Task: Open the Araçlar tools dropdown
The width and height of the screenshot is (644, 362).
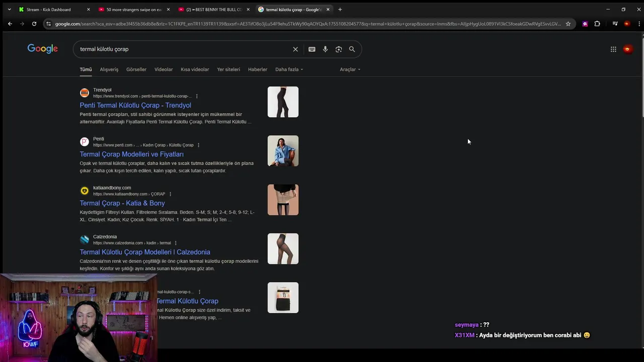Action: point(350,69)
